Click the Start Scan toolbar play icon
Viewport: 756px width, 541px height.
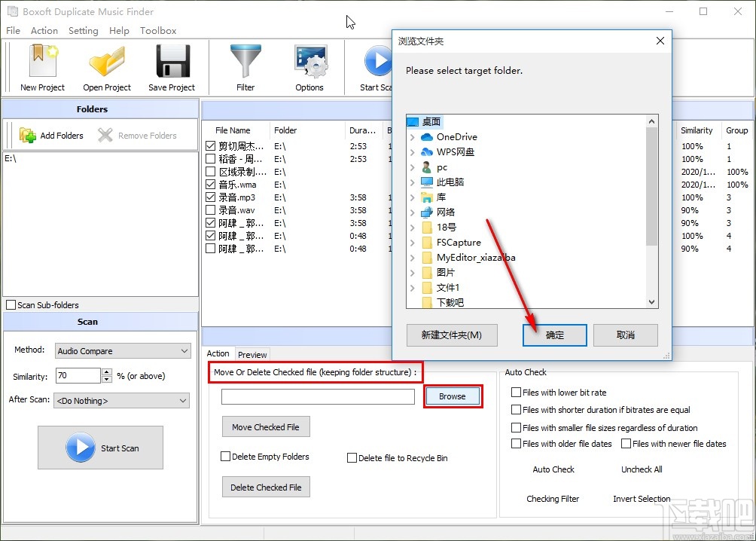[378, 61]
